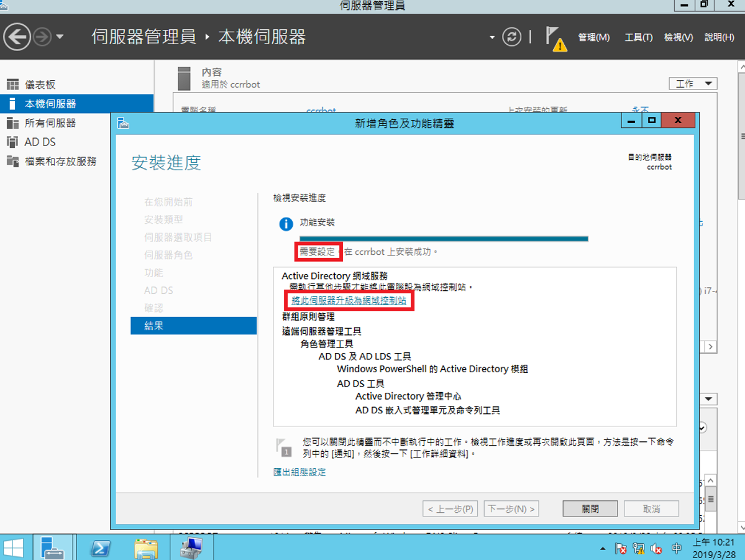Open the 檢視(V) menu
745x560 pixels.
678,37
